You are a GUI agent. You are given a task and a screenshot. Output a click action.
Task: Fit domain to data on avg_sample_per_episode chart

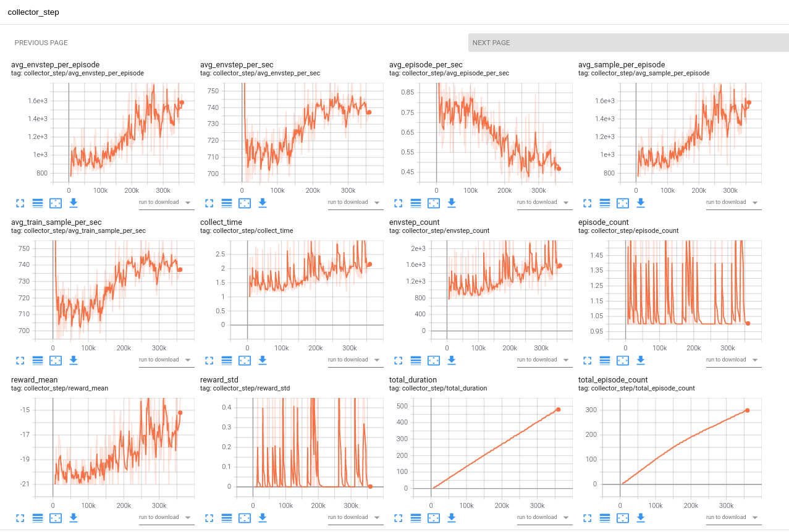click(x=623, y=203)
